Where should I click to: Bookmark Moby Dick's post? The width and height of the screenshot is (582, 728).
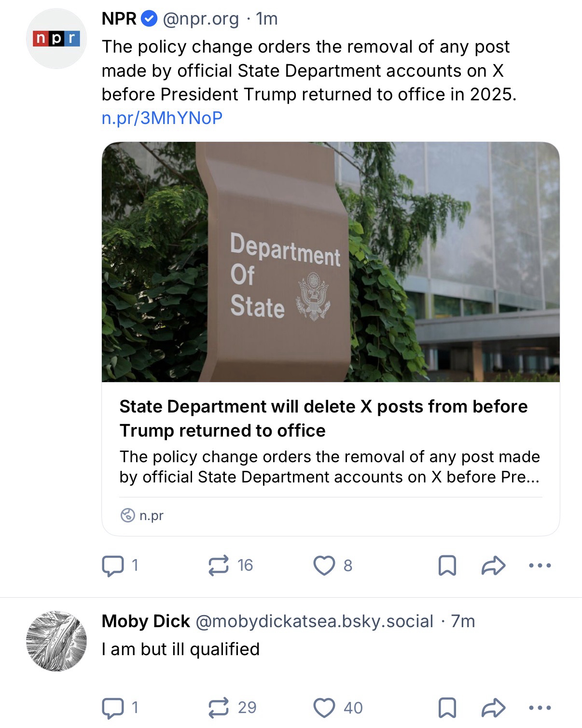(x=447, y=708)
